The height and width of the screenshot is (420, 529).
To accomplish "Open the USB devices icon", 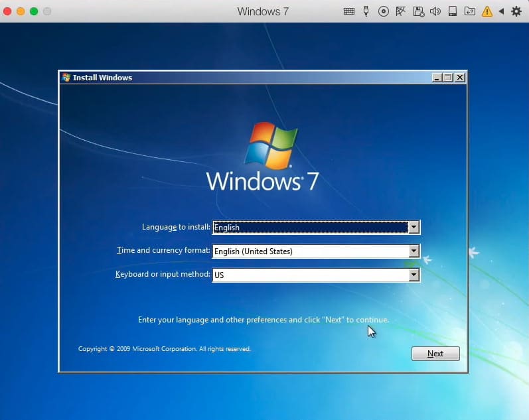I will (x=366, y=11).
